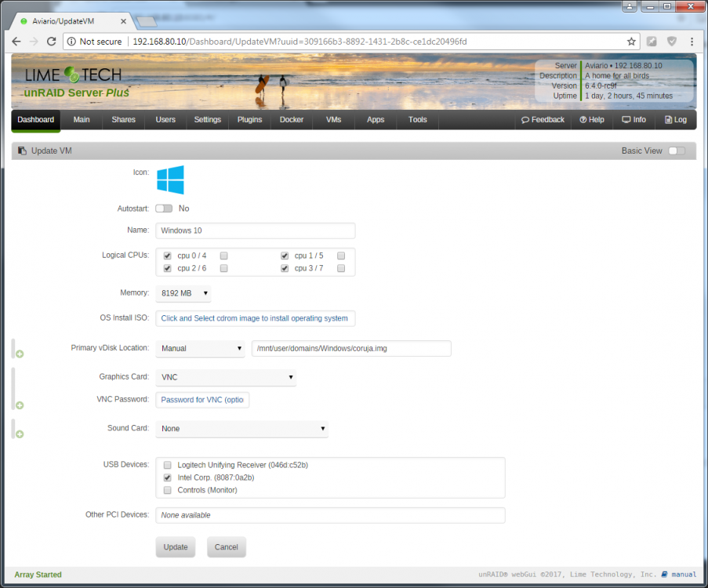Toggle the Autostart switch
Image resolution: width=708 pixels, height=588 pixels.
164,209
